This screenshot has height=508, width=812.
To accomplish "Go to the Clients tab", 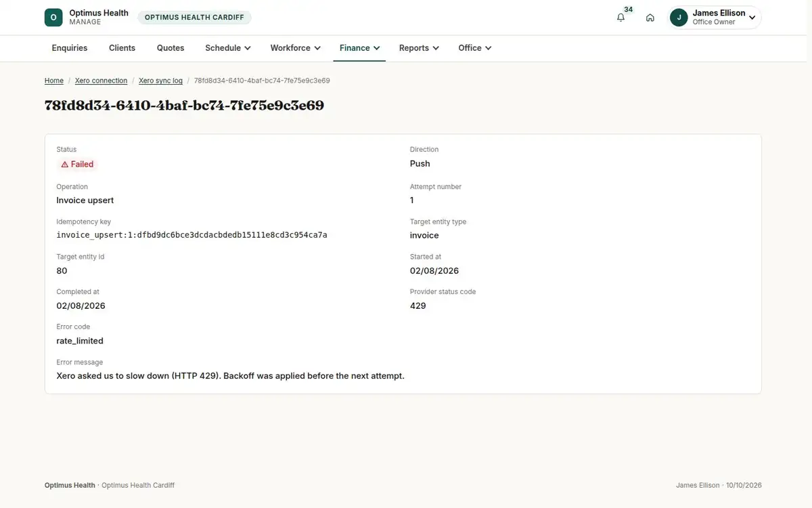I will coord(122,48).
